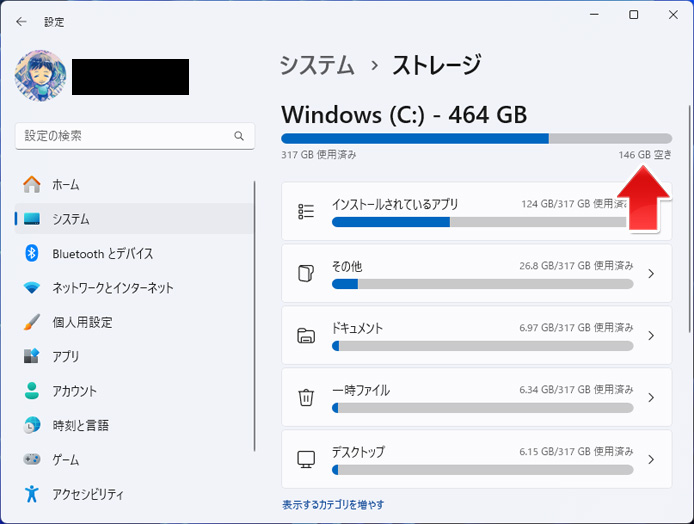Click the search magnifier icon
Viewport: 694px width, 524px height.
239,136
